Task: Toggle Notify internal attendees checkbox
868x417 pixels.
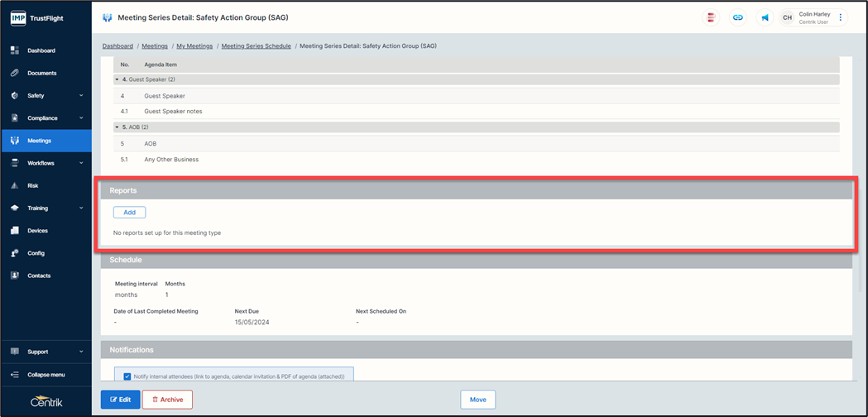Action: coord(127,376)
